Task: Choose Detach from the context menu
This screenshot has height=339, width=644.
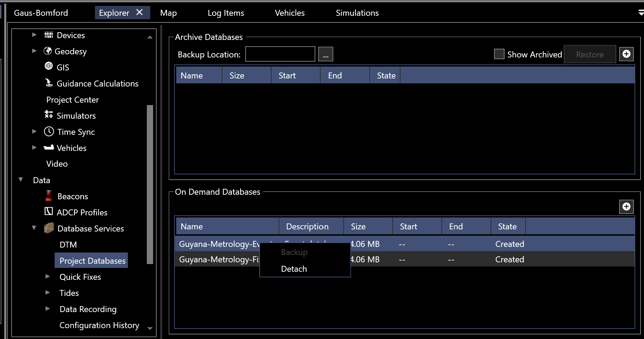Action: pos(294,269)
